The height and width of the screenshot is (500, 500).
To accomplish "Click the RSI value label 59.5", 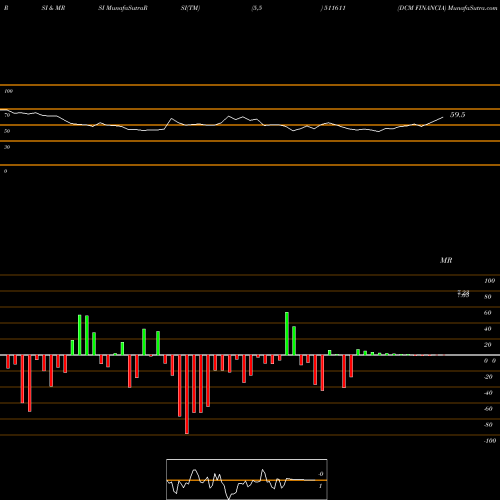I will tap(457, 115).
